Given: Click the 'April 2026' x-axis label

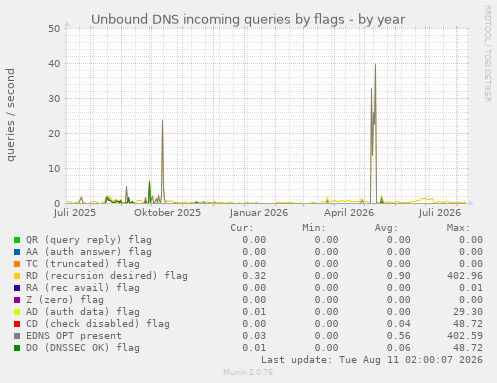Looking at the screenshot, I should coord(349,213).
